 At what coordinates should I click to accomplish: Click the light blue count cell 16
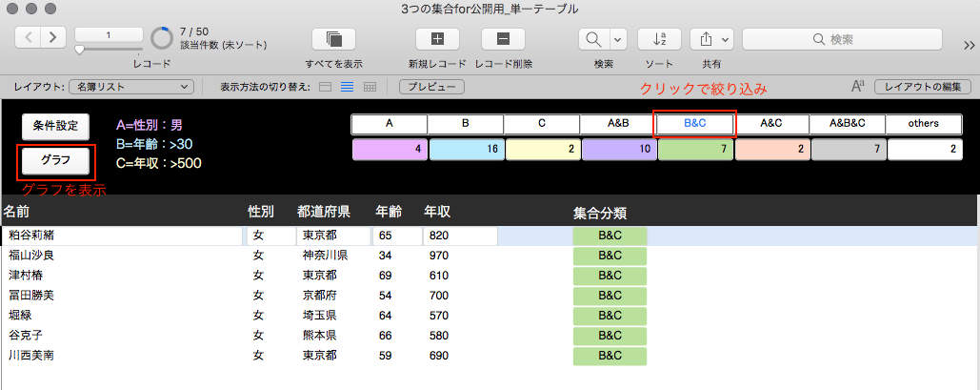(x=467, y=150)
